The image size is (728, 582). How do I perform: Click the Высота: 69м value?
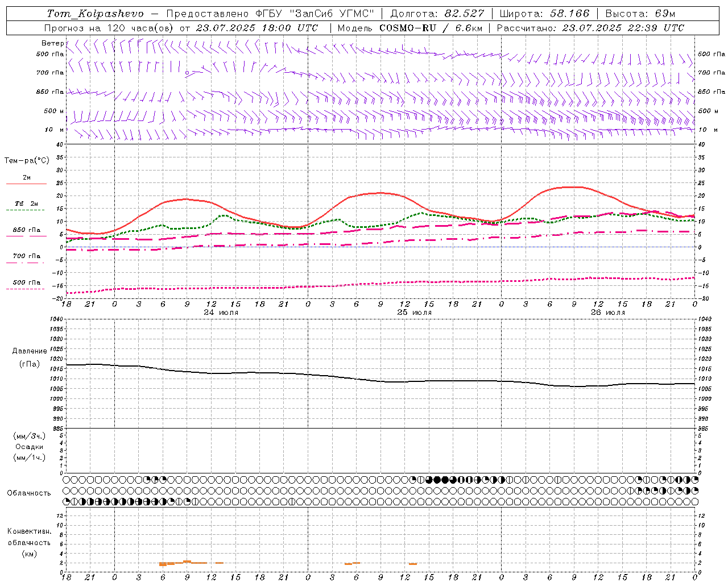point(640,14)
